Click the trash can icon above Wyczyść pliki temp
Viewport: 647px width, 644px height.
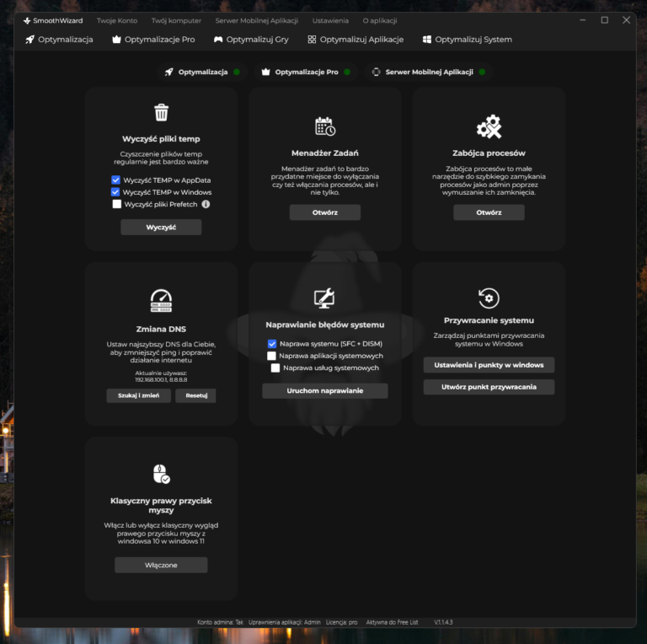click(x=161, y=113)
